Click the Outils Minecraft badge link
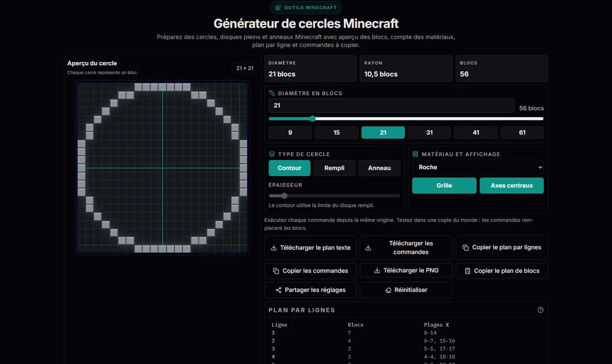612x364 pixels. pyautogui.click(x=306, y=8)
